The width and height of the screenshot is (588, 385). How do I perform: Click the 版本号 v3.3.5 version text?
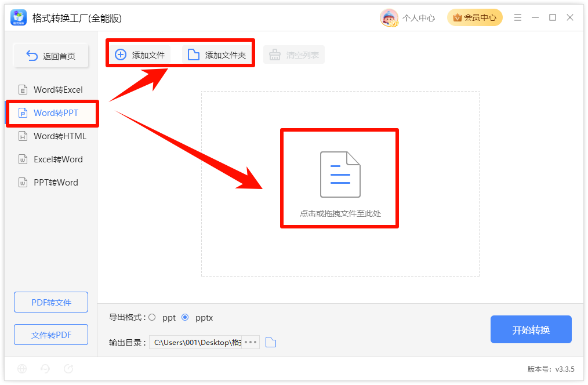(551, 369)
